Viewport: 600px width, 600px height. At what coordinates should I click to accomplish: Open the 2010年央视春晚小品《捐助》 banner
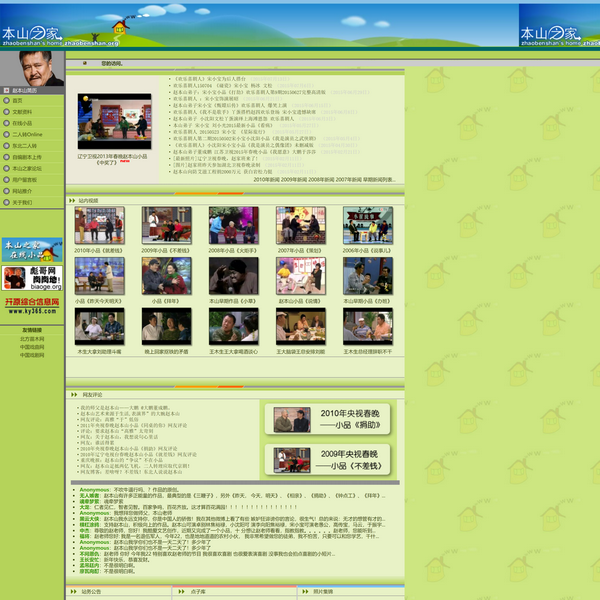coord(329,418)
